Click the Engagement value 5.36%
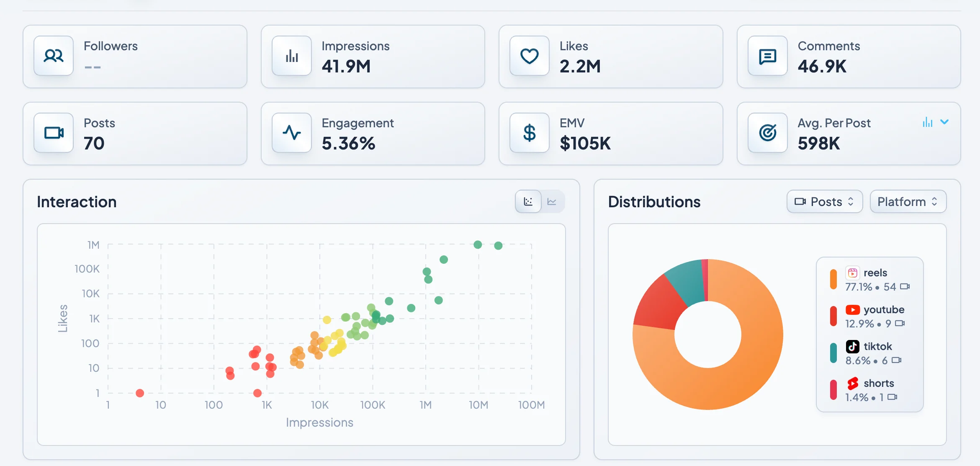 (x=348, y=144)
